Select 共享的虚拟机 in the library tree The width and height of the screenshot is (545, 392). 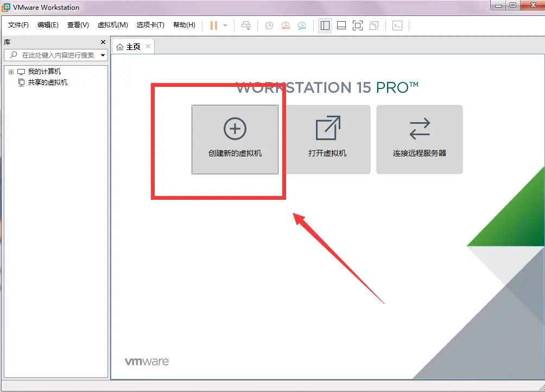coord(48,83)
